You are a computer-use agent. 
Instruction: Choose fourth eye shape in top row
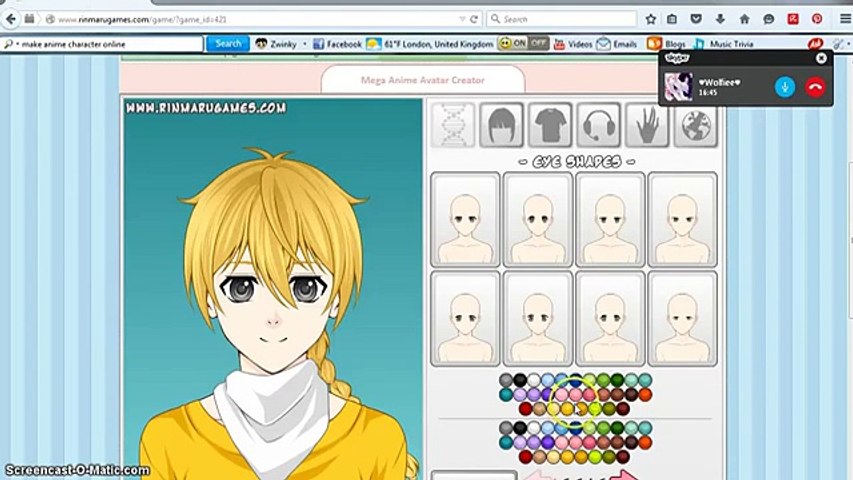(682, 220)
